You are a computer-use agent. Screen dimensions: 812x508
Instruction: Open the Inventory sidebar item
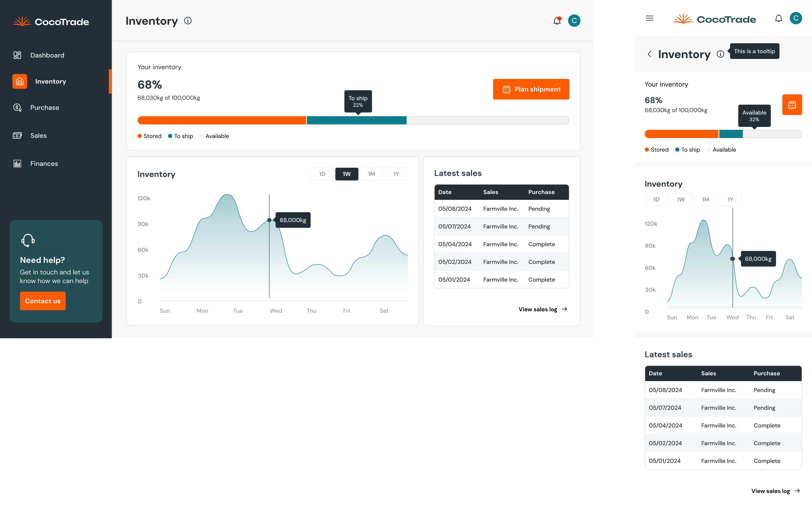pyautogui.click(x=55, y=81)
